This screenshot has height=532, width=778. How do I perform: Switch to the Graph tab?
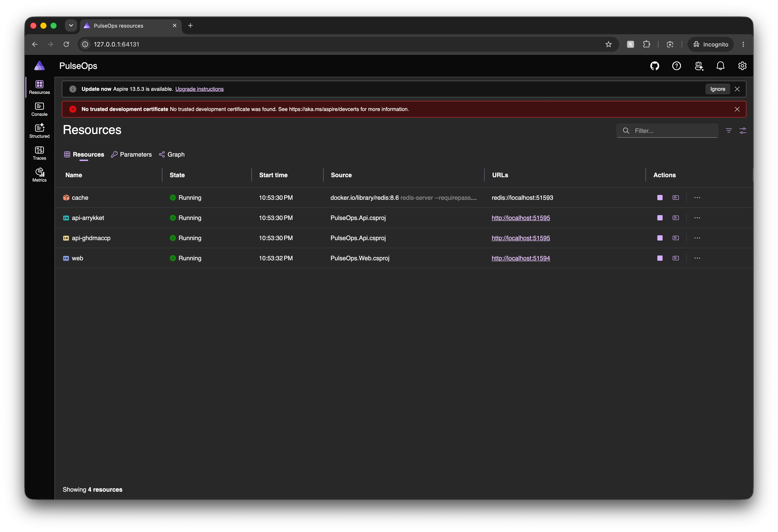pyautogui.click(x=172, y=155)
